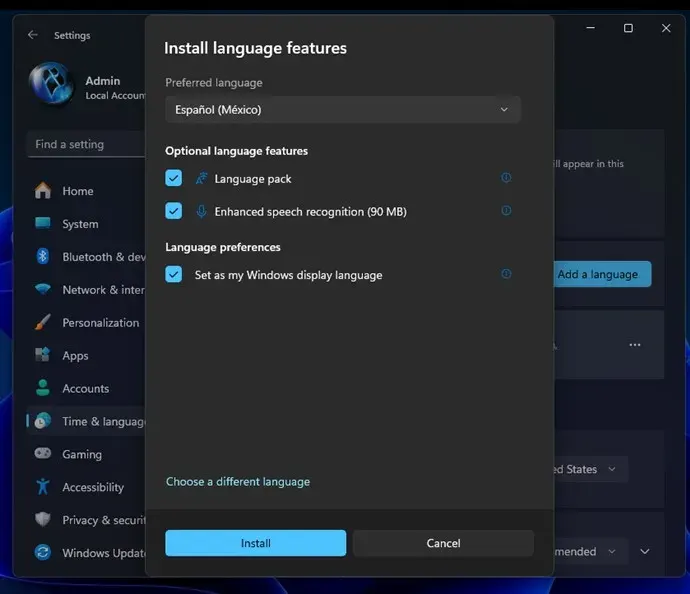Minimize the Settings window

(591, 28)
